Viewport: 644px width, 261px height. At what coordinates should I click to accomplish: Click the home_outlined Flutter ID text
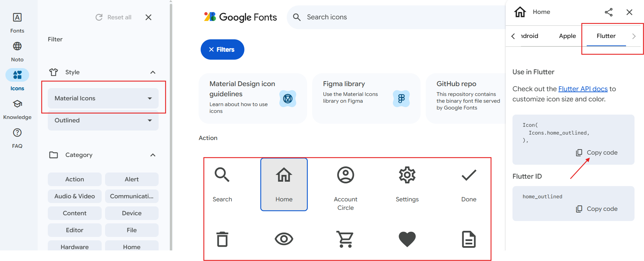point(542,197)
